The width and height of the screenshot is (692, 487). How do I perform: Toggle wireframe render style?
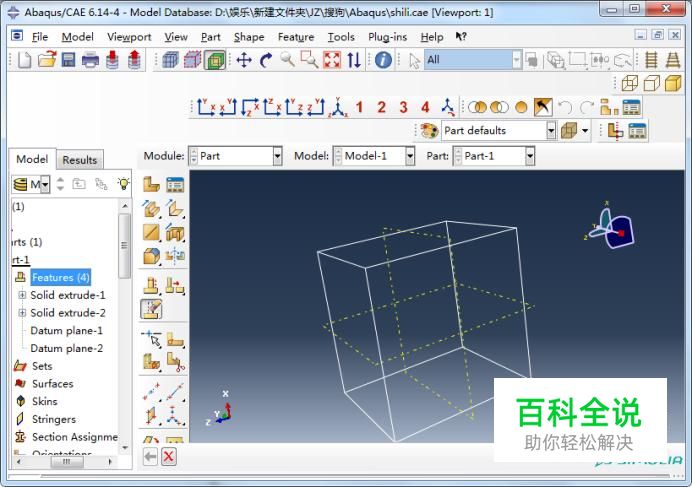coord(630,83)
